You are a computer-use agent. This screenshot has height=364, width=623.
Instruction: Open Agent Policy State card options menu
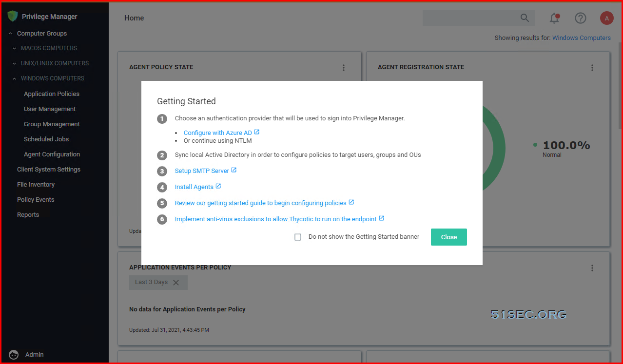[344, 68]
